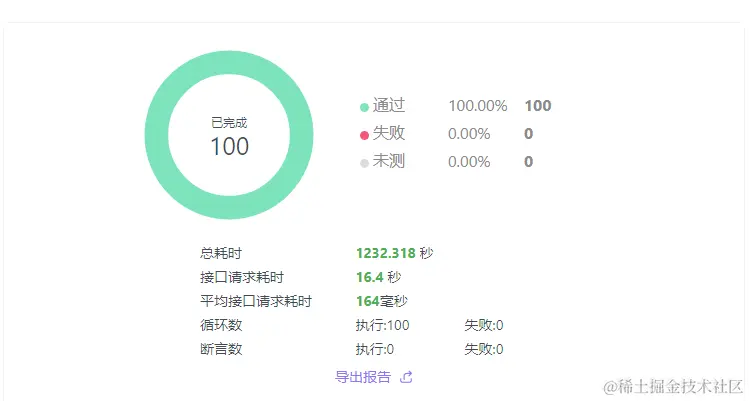749x401 pixels.
Task: Click the 0.00% value in 未测 row
Action: coord(469,162)
